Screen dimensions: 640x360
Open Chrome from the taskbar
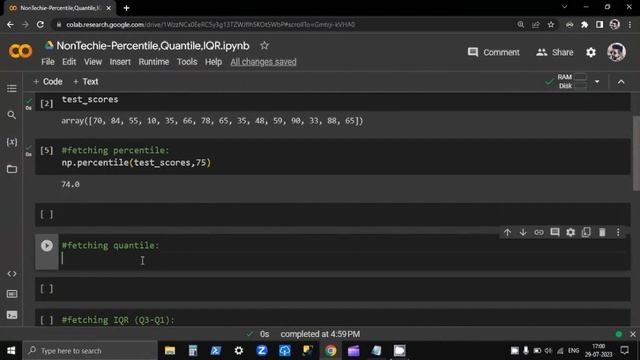pos(331,351)
